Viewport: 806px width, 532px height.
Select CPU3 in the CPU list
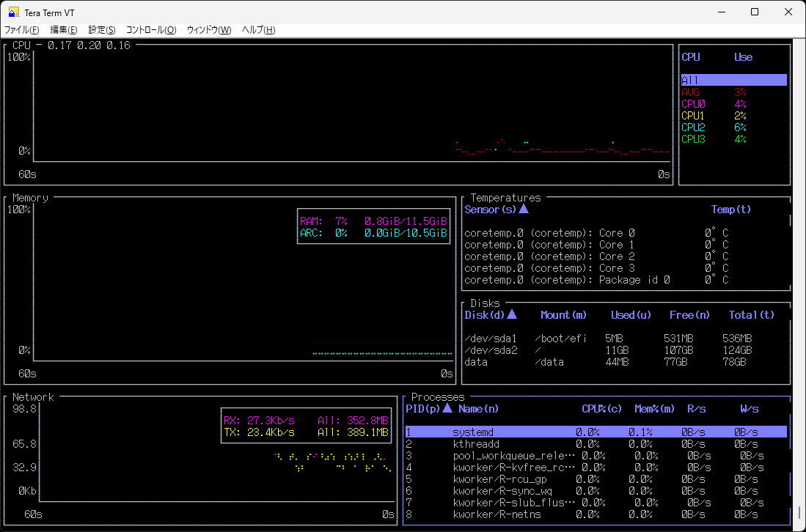click(733, 139)
